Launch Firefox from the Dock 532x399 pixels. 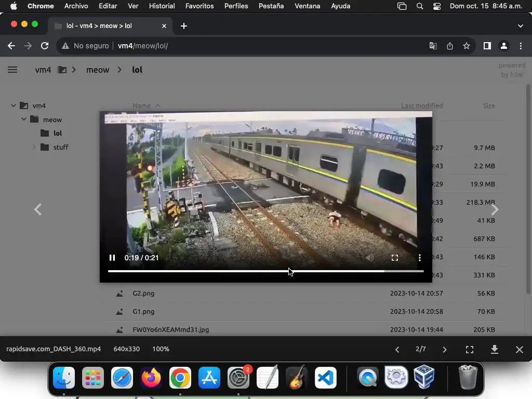click(x=151, y=378)
